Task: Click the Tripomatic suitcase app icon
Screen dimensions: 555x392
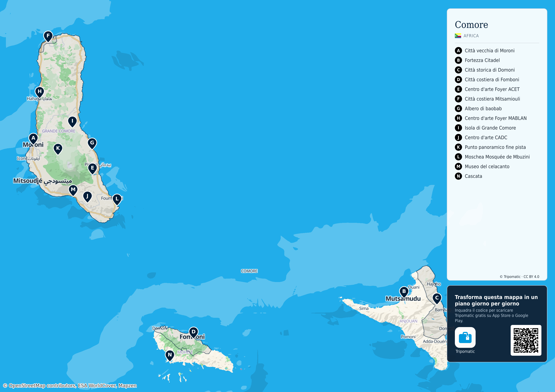Action: pos(465,337)
